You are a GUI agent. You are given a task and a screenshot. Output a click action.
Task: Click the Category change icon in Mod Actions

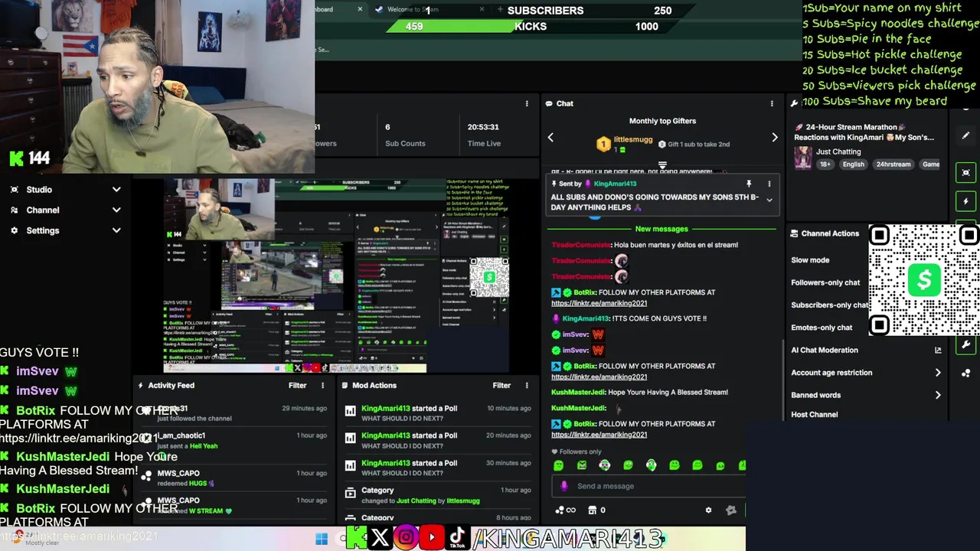pos(351,493)
